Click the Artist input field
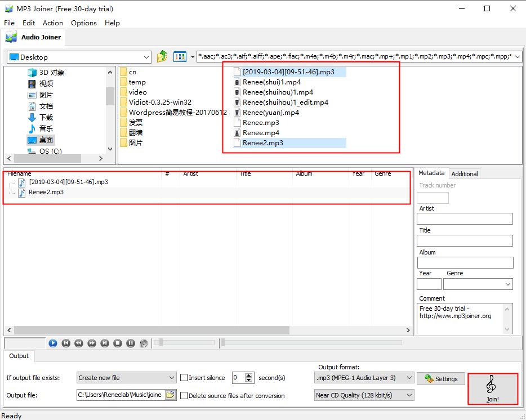The height and width of the screenshot is (420, 526). point(465,218)
